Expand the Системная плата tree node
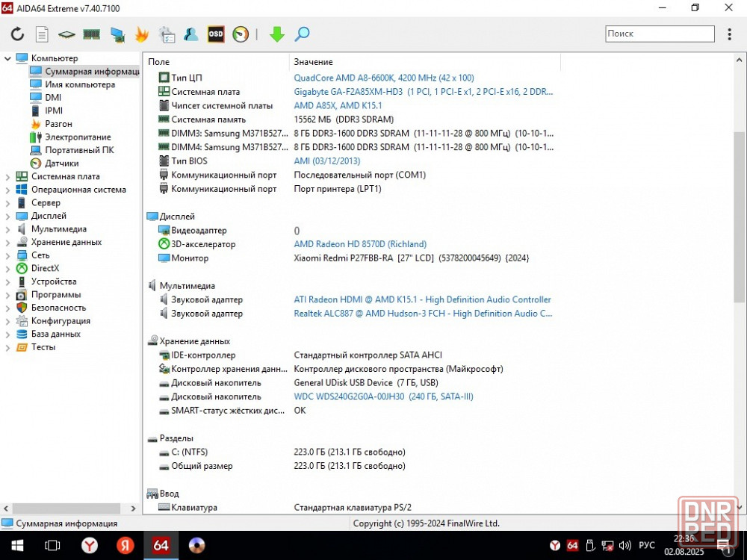 [x=7, y=177]
